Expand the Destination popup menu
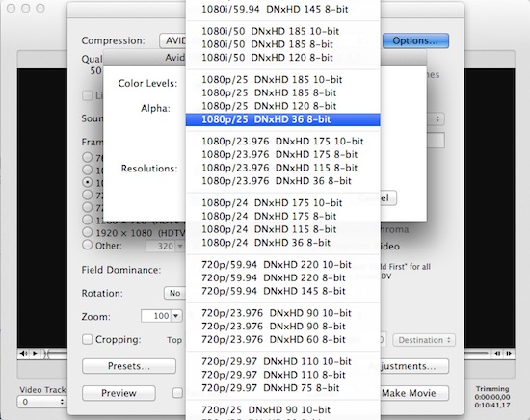The height and width of the screenshot is (420, 530). [x=424, y=340]
